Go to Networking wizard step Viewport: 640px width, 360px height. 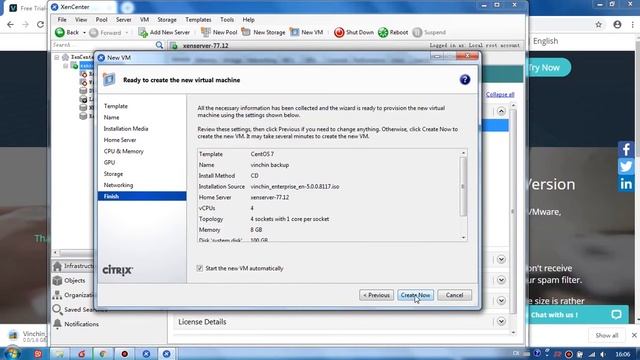point(118,185)
